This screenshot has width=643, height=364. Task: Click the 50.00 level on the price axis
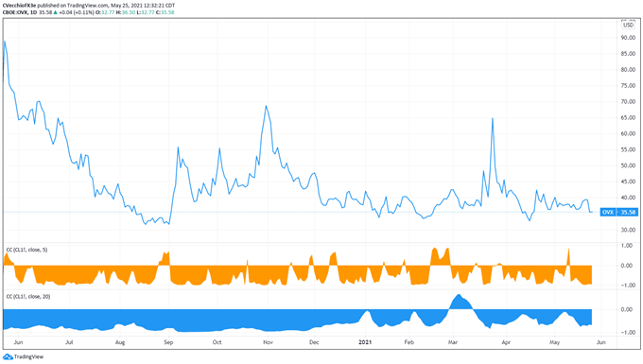coord(628,165)
